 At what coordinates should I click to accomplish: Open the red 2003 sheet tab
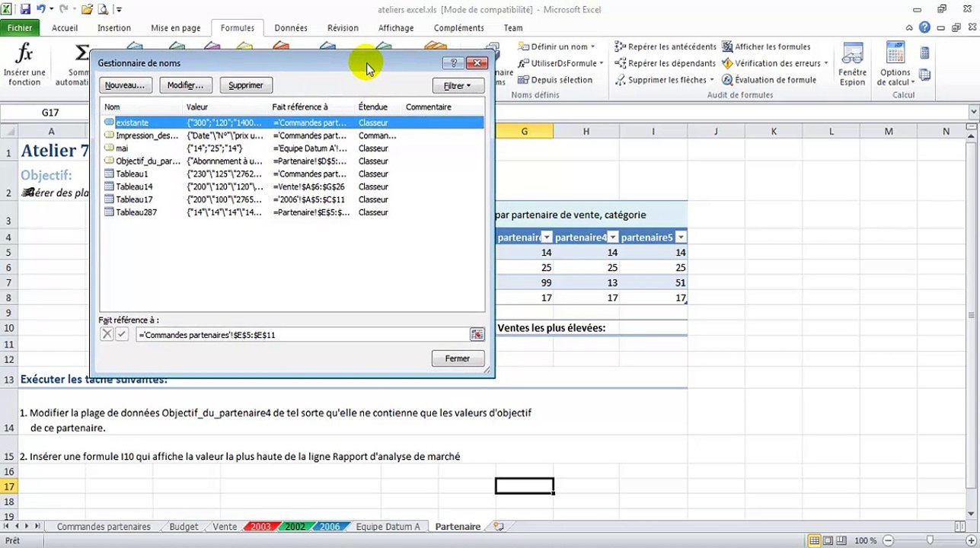pyautogui.click(x=260, y=527)
